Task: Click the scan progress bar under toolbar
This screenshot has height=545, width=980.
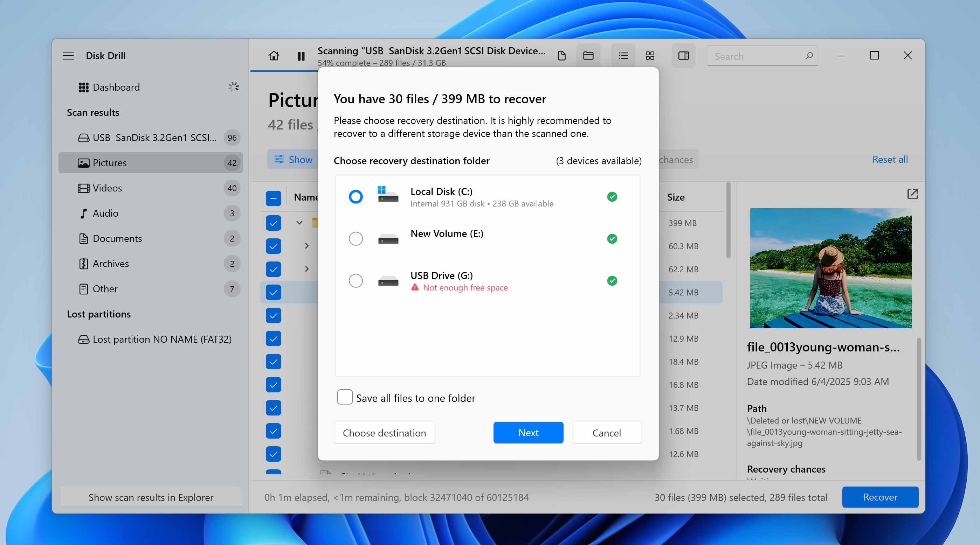Action: point(284,71)
